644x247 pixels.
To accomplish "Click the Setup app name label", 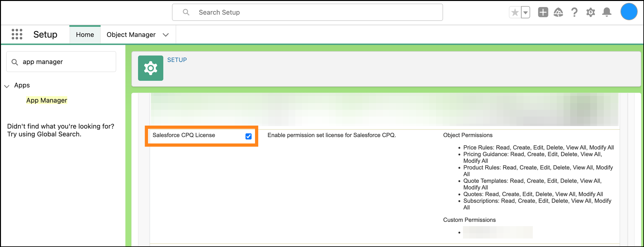I will [45, 34].
